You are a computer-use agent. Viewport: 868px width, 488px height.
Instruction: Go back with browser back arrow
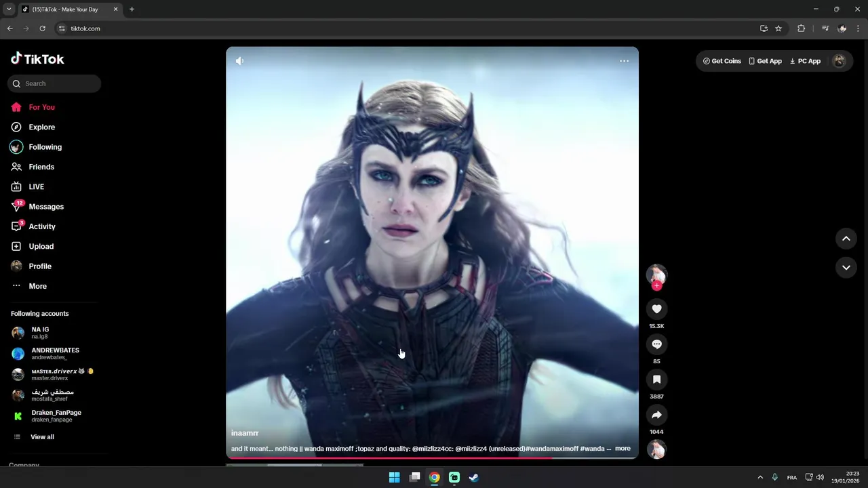tap(9, 28)
